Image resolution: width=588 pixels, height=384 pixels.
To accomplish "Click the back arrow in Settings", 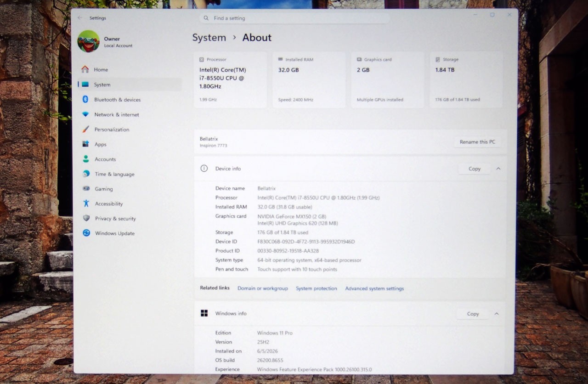I will coord(80,18).
